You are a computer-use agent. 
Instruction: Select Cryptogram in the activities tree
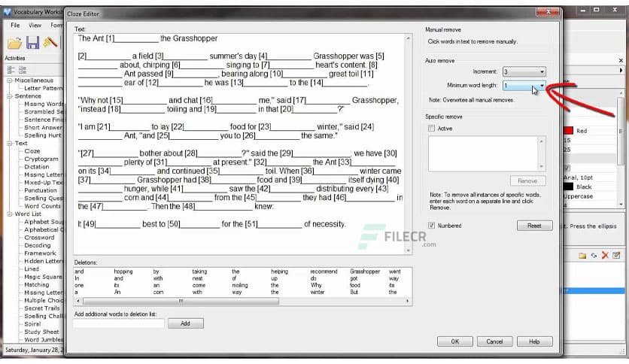41,159
